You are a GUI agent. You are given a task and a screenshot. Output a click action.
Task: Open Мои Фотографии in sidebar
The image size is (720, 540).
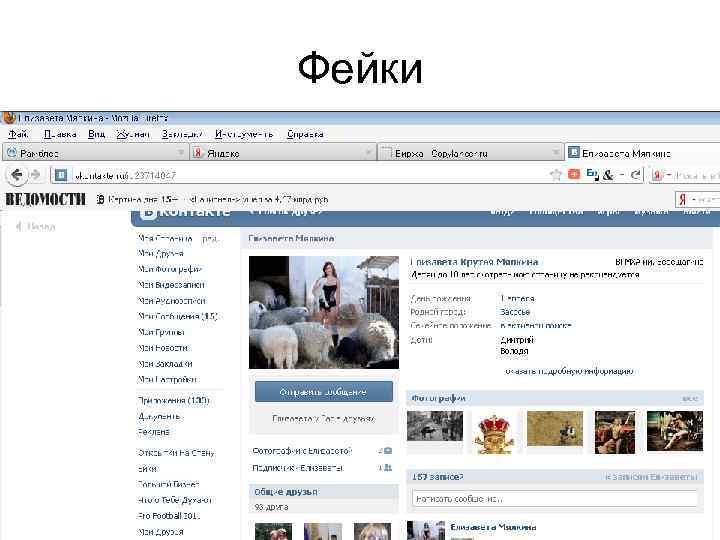coord(170,269)
